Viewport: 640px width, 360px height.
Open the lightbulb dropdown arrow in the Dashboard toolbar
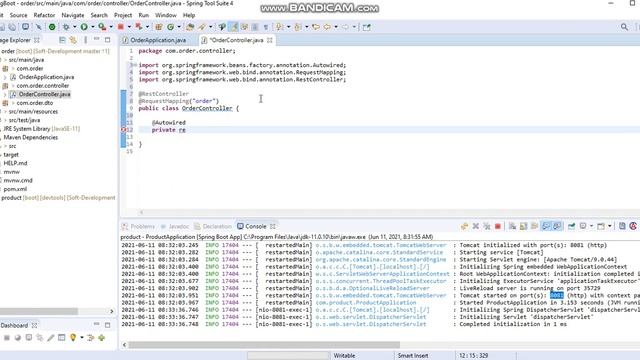coord(82,338)
